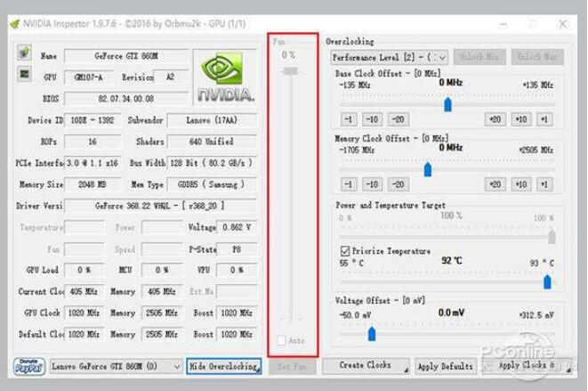The image size is (588, 391).
Task: Click +20 under Memory Clock Offset
Action: click(495, 184)
